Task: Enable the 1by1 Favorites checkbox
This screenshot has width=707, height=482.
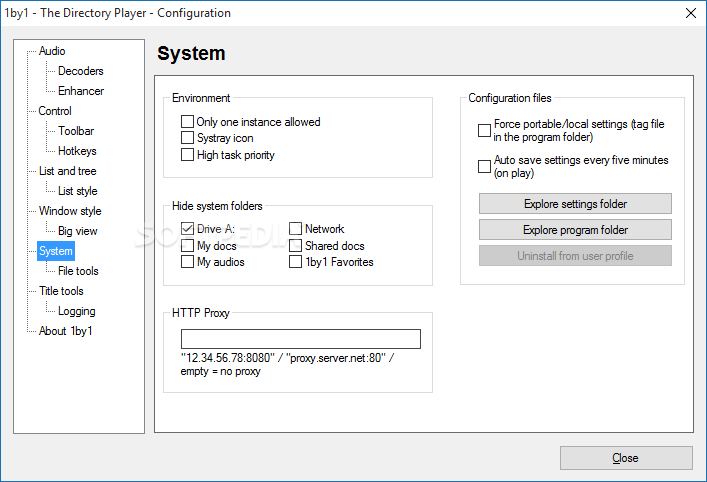Action: [x=295, y=262]
